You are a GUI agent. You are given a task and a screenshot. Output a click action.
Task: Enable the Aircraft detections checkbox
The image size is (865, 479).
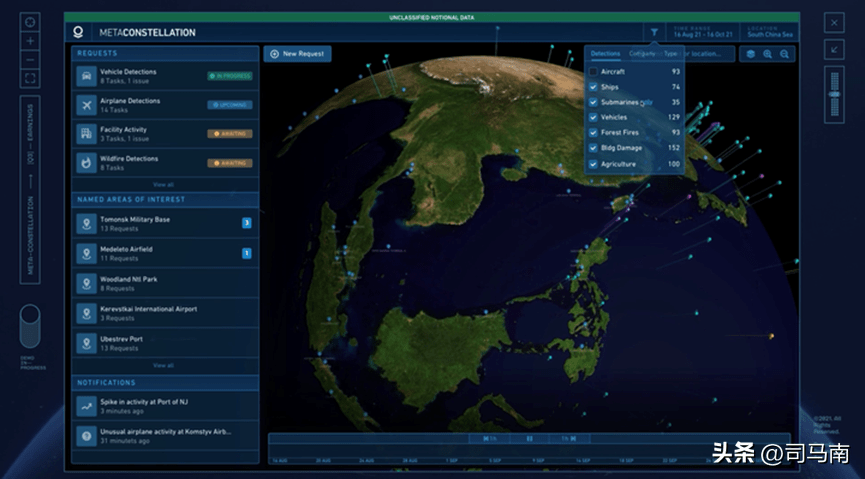coord(593,72)
